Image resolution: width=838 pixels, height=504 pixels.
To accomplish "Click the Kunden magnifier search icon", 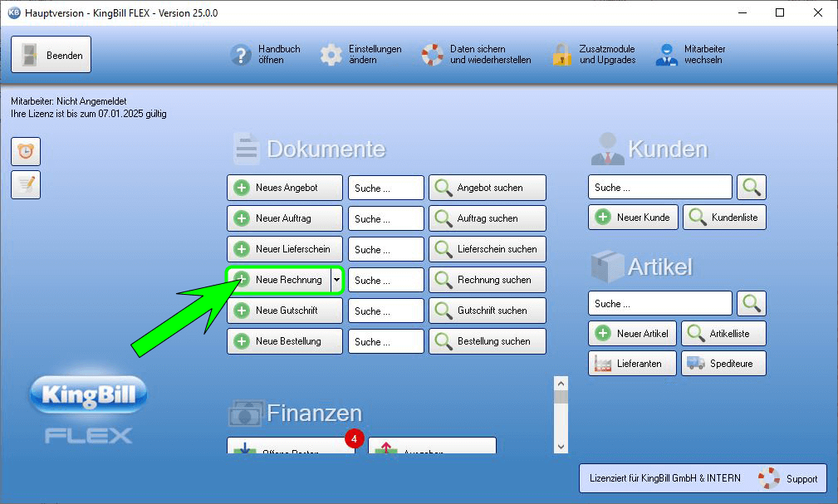I will pos(752,187).
